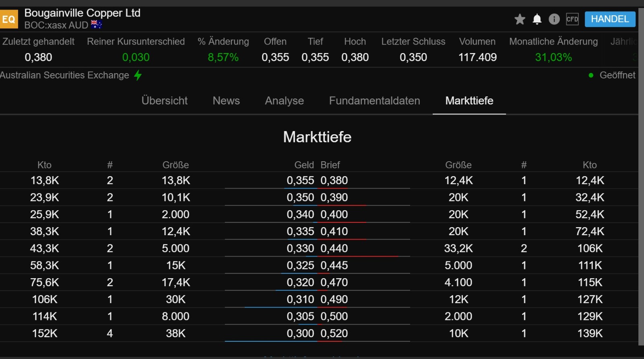644x359 pixels.
Task: Click the BOC:xasx AUD ticker symbol
Action: pos(56,25)
